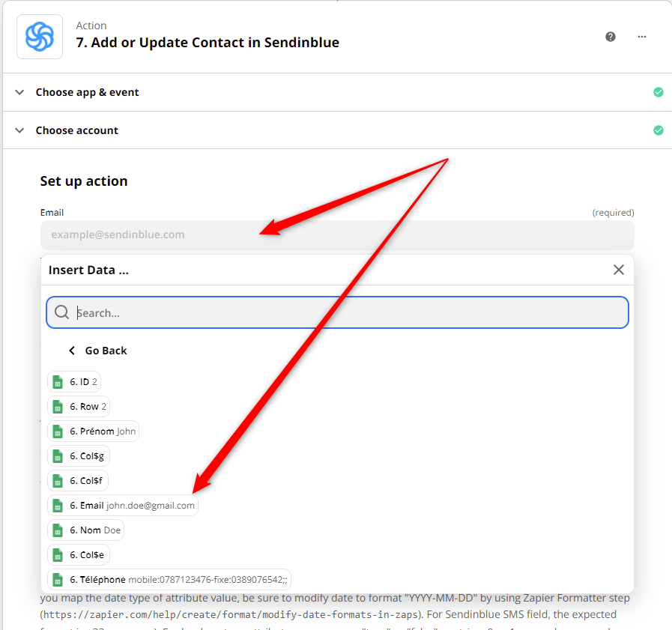Click the Insert Data ... panel title
672x630 pixels.
pyautogui.click(x=88, y=270)
